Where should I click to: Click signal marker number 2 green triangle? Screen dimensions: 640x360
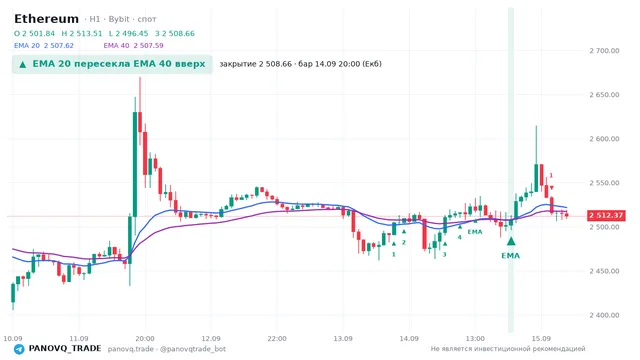(x=404, y=232)
